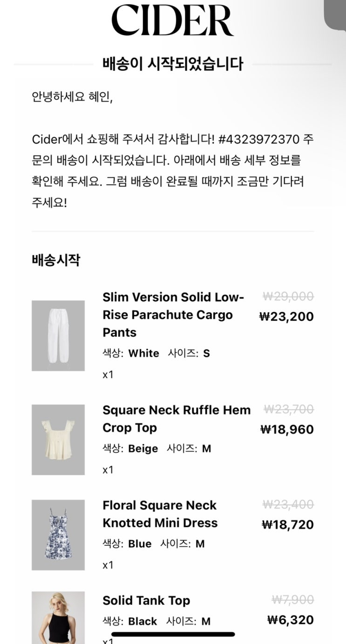Viewport: 346px width, 644px height.
Task: Tap the gray corner tab at top right
Action: pos(335,15)
